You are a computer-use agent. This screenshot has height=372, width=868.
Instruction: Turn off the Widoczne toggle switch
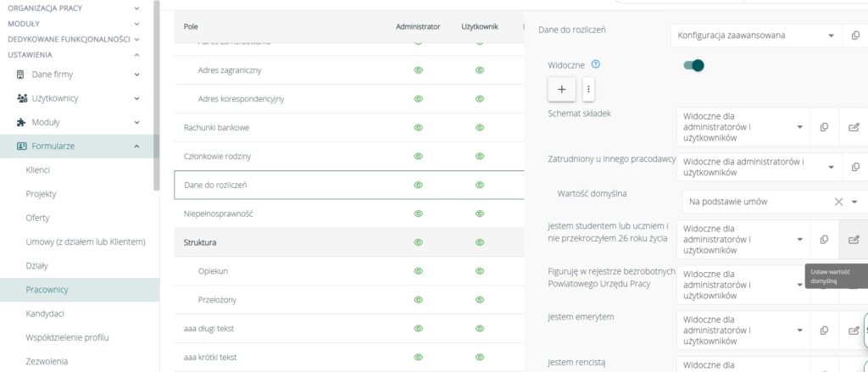pyautogui.click(x=693, y=65)
